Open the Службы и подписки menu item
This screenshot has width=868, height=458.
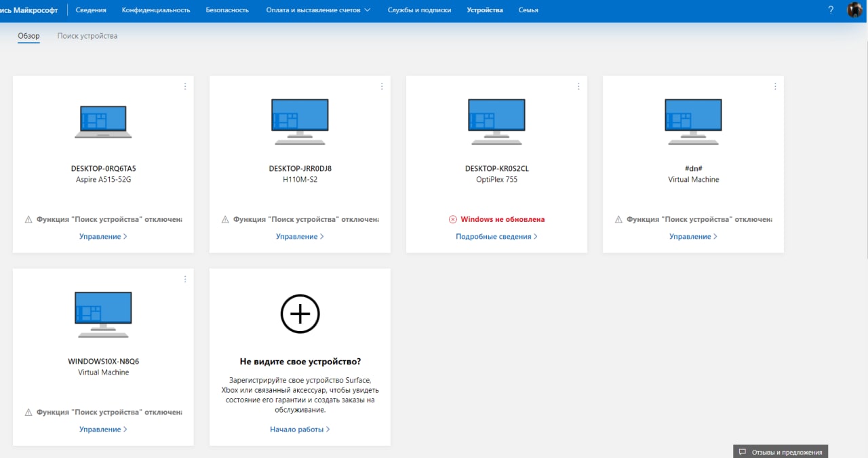tap(419, 10)
